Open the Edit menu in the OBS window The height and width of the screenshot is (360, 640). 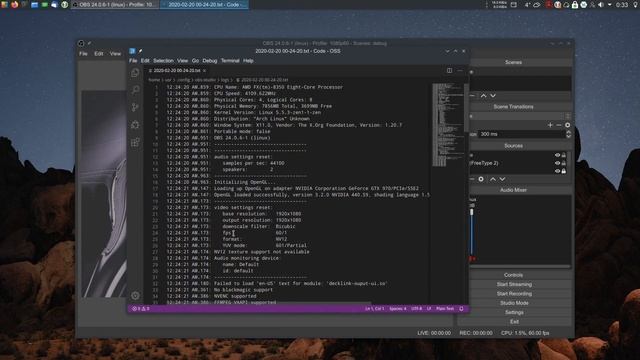pos(99,54)
